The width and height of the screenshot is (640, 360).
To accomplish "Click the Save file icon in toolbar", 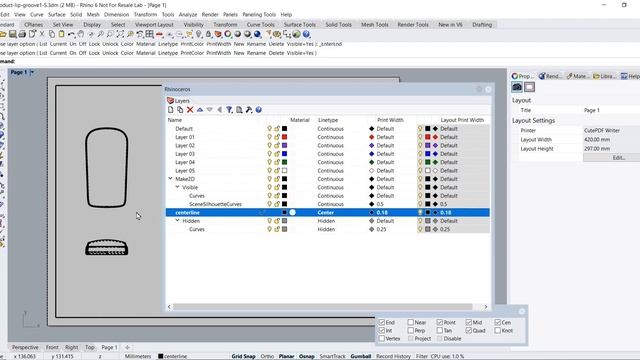I will [x=13, y=34].
